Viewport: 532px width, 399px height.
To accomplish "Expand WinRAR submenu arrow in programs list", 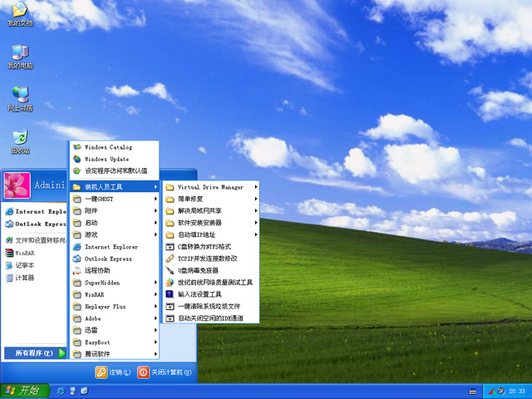I will coord(155,294).
